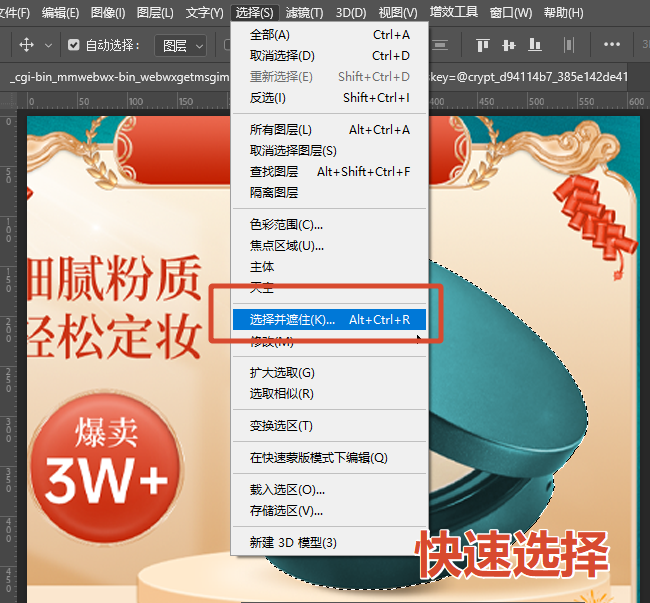650x603 pixels.
Task: Choose 取消选择图层(S) entry
Action: (x=330, y=151)
